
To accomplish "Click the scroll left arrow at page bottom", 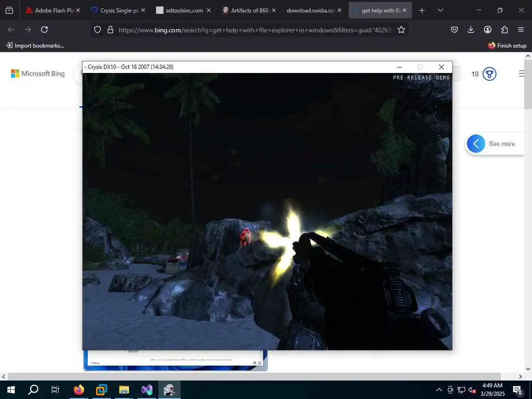I will (3, 376).
